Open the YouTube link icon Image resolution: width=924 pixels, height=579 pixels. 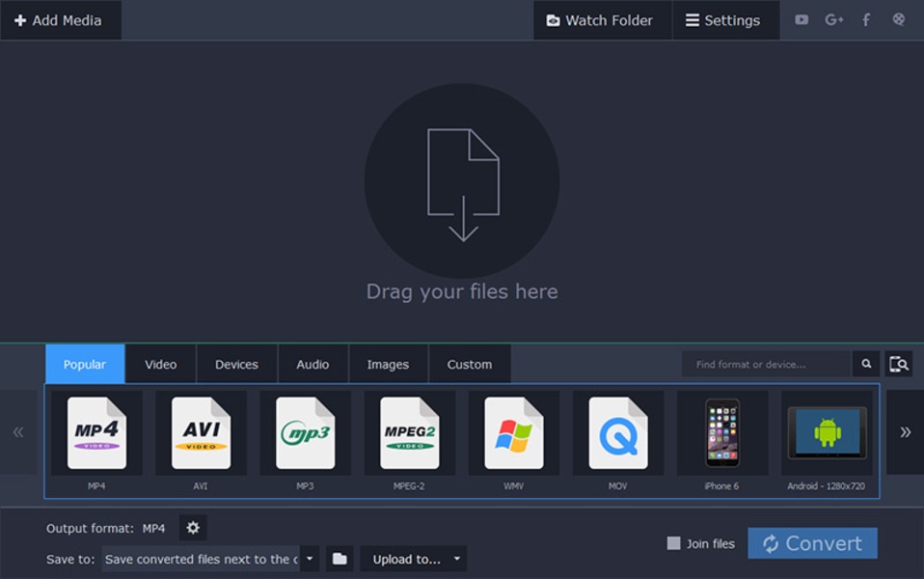tap(801, 18)
